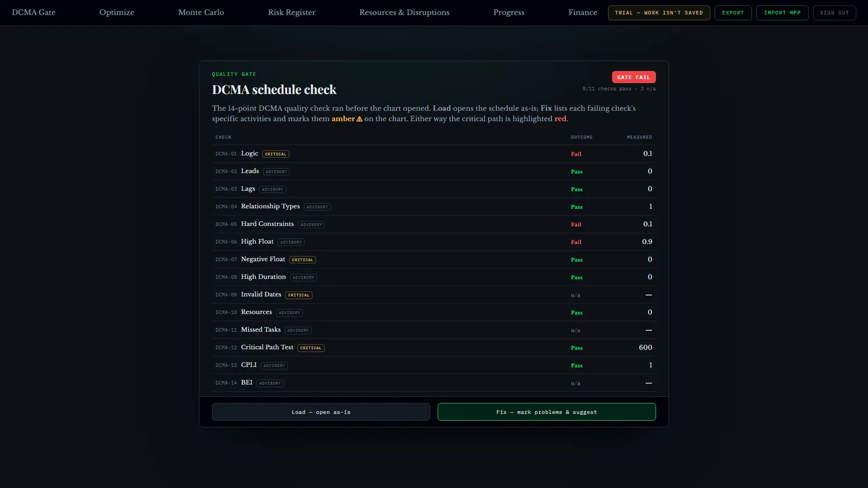
Task: Select the High Duration check name
Action: coord(263,277)
